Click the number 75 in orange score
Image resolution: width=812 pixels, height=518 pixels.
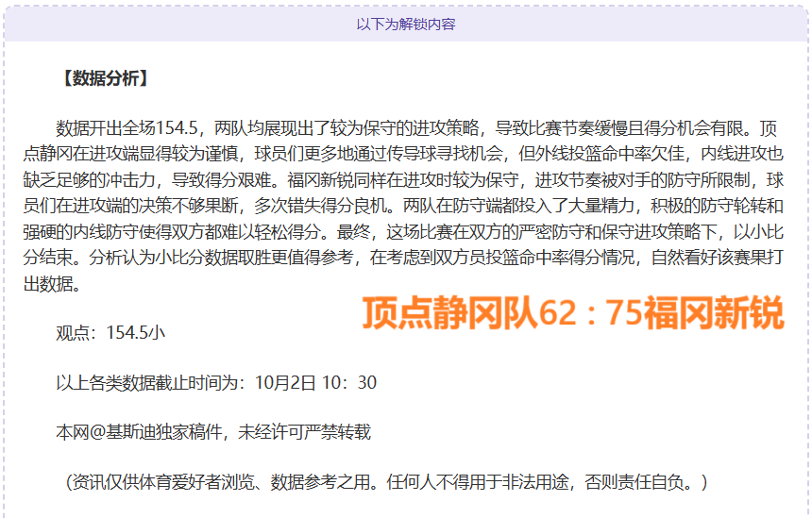point(620,313)
